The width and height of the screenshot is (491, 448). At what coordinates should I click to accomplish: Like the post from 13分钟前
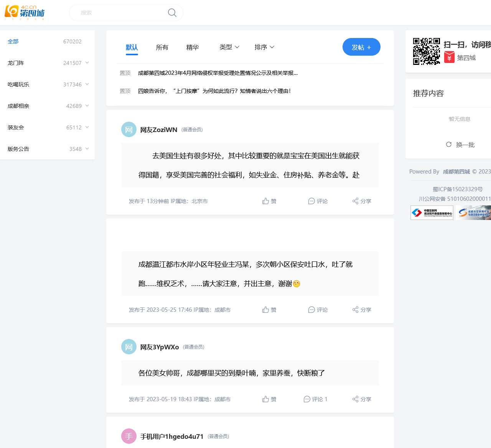coord(269,201)
